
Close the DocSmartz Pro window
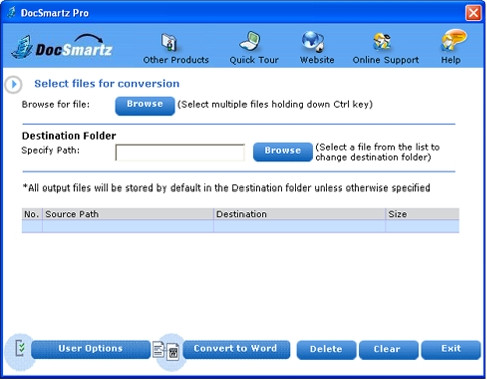(x=473, y=13)
